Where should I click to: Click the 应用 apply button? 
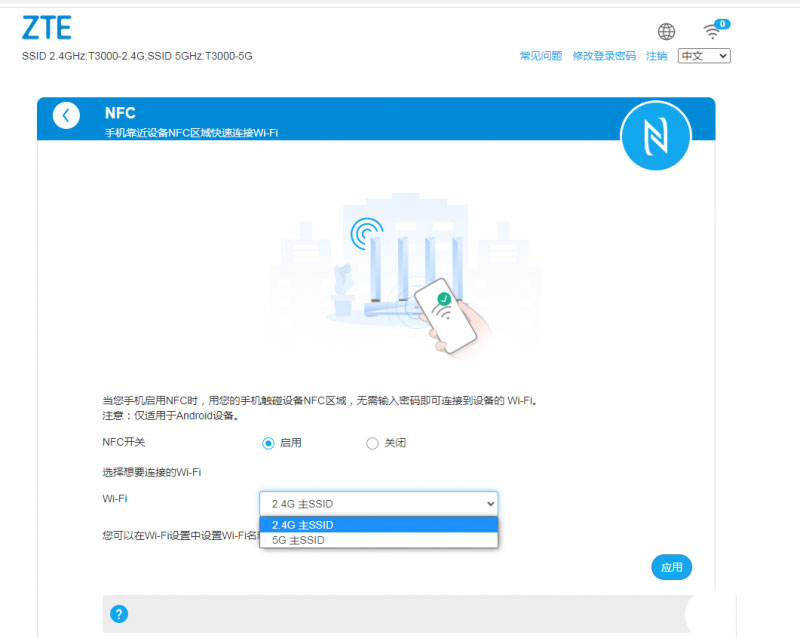[x=671, y=567]
